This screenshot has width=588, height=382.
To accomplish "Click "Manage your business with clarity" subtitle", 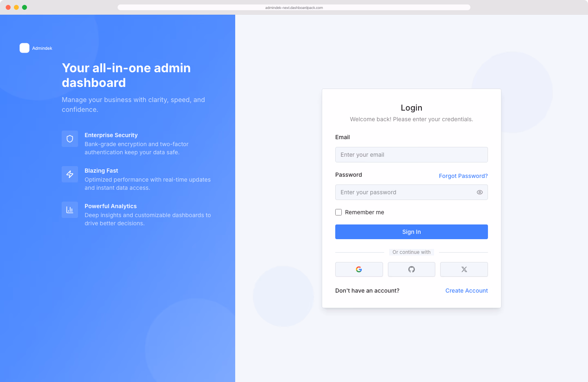I will coord(134,104).
